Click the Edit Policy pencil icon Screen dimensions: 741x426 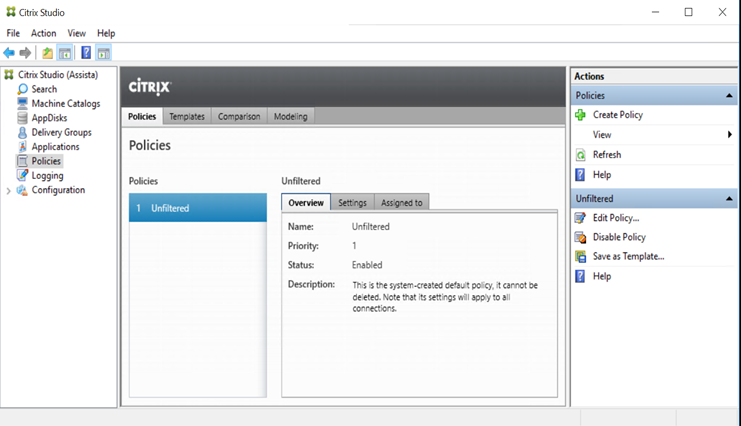580,218
